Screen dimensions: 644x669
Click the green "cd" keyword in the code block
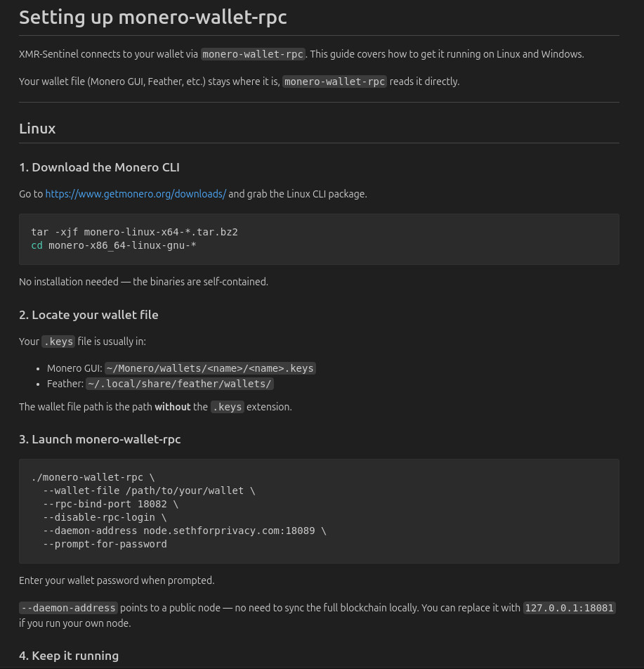(x=37, y=245)
